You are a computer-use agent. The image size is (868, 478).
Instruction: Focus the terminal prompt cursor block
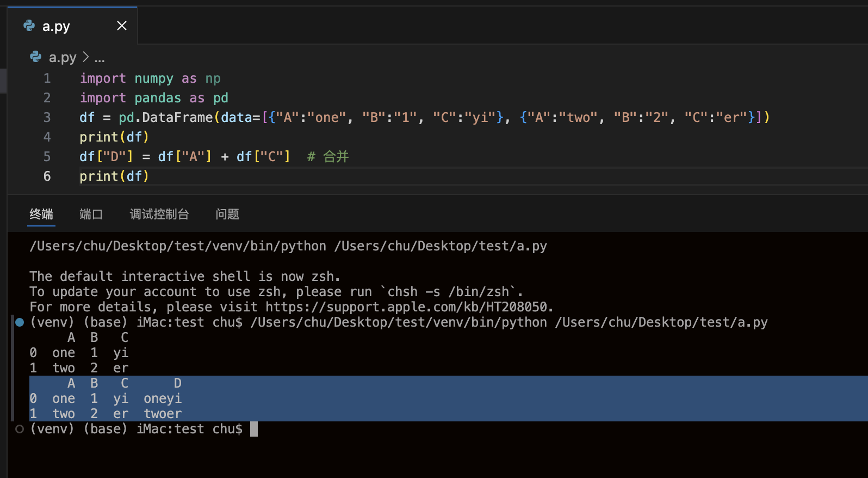[254, 429]
